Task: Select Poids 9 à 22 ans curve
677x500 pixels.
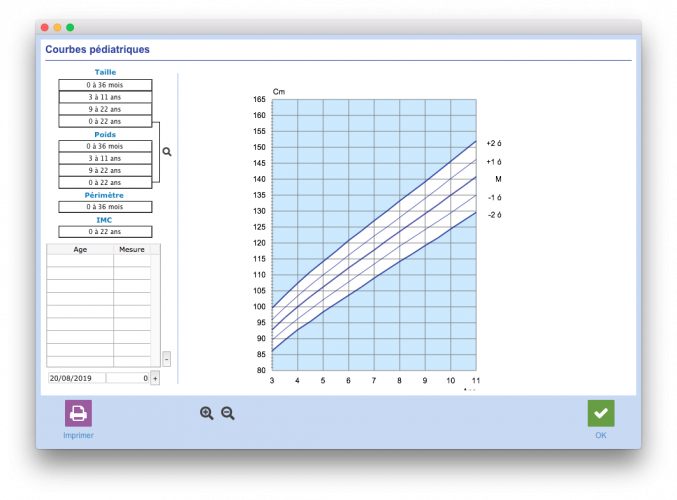Action: coord(105,171)
